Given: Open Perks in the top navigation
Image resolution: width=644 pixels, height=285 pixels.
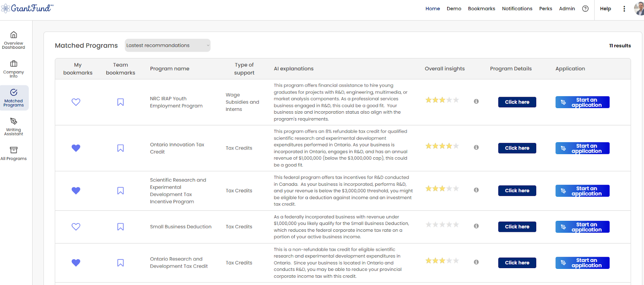Looking at the screenshot, I should tap(546, 8).
